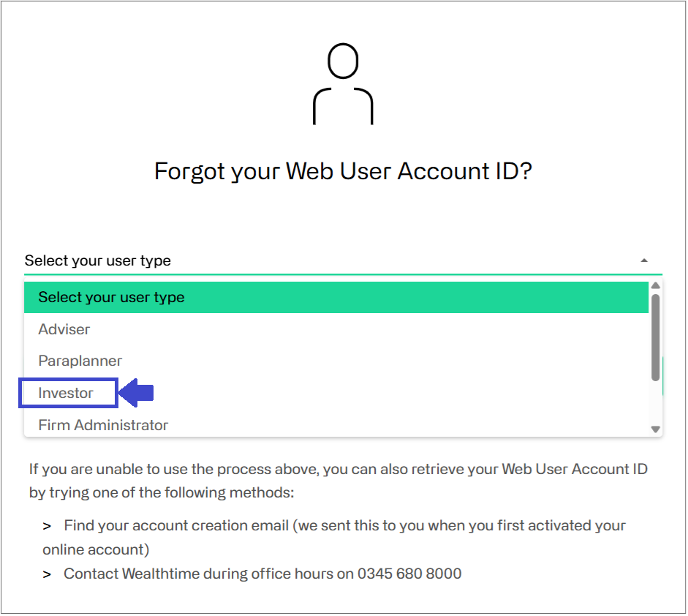Click the blue arrow pointing at Investor
Image resolution: width=688 pixels, height=616 pixels.
[137, 393]
